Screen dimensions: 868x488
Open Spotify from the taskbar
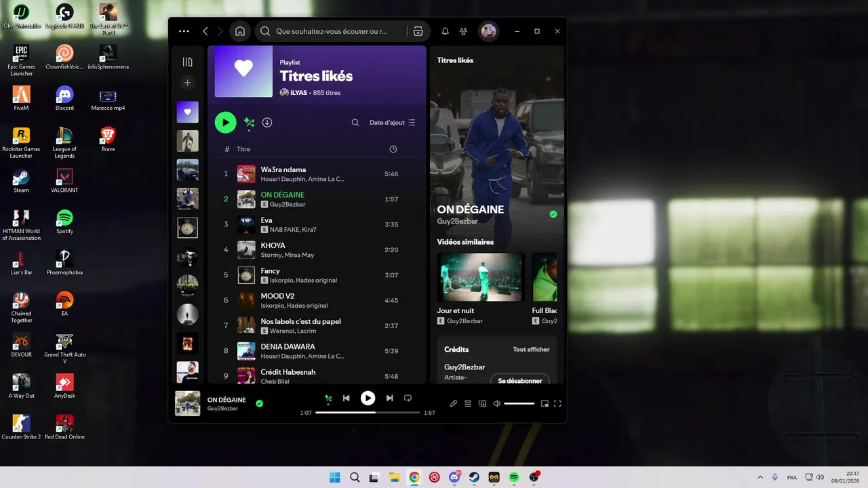tap(514, 477)
